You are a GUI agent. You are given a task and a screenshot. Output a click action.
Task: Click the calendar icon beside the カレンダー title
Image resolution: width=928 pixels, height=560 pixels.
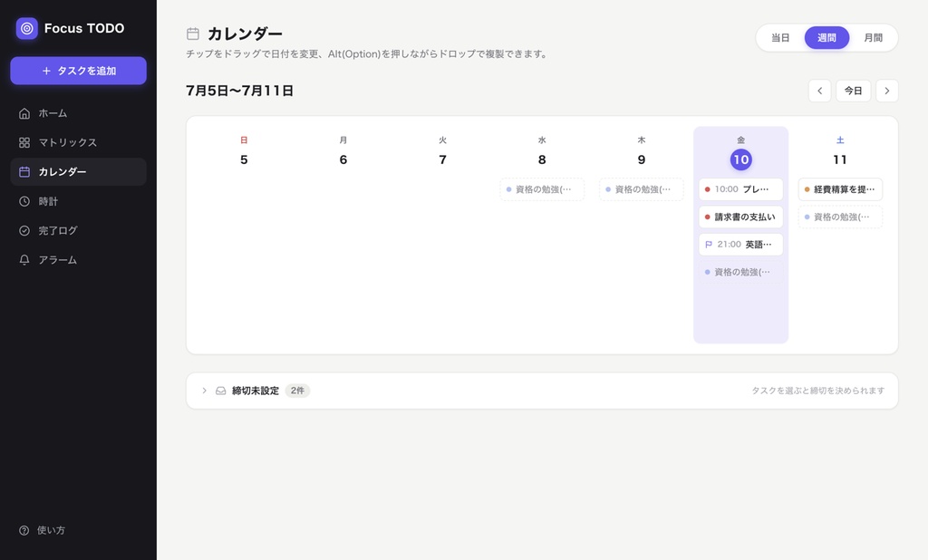tap(193, 34)
